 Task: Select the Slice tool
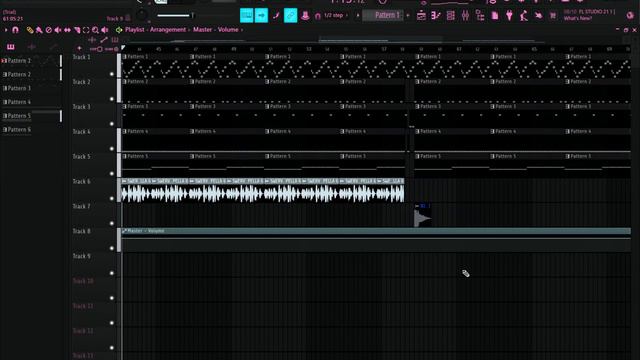click(77, 30)
